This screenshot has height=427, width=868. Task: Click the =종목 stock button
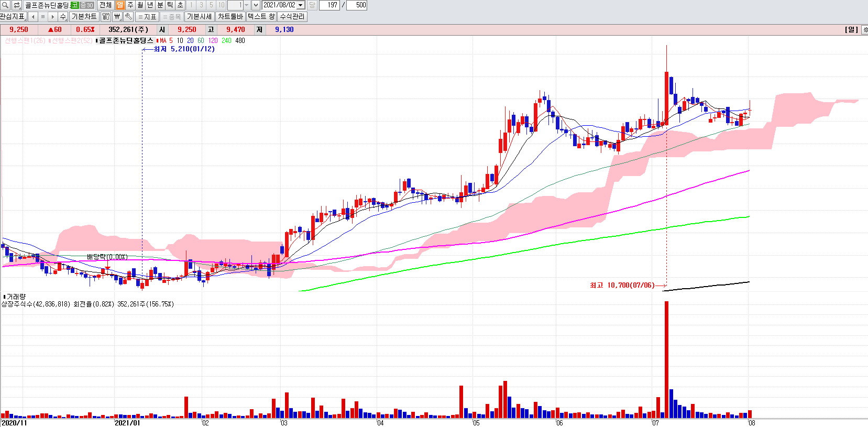(x=172, y=17)
